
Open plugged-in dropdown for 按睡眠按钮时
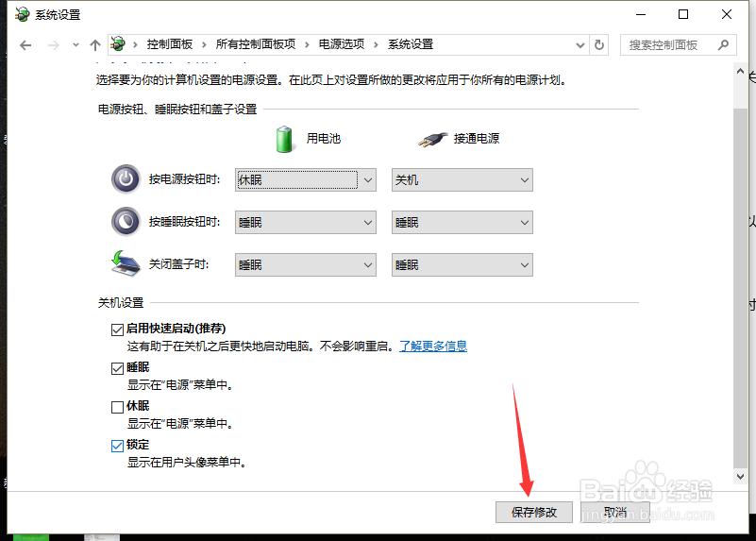(x=462, y=222)
